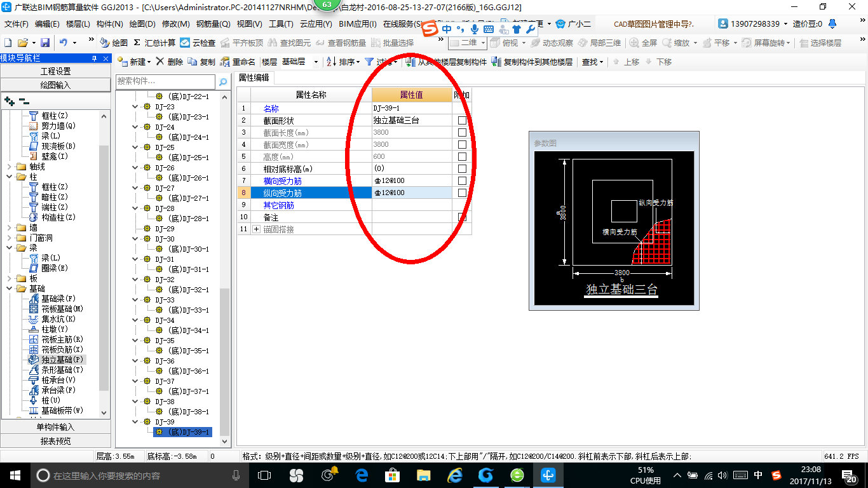Open 新建 dropdown menu
The image size is (868, 488).
pos(134,62)
